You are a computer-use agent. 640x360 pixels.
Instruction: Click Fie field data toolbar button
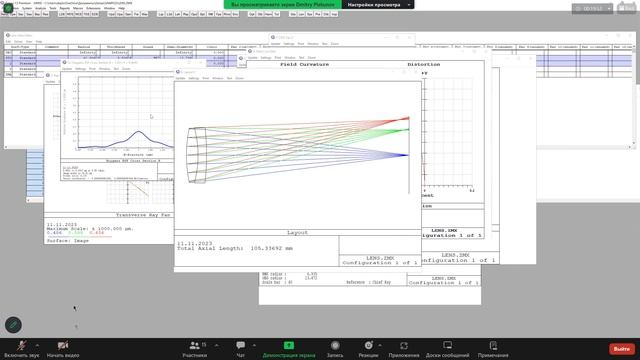point(136,14)
